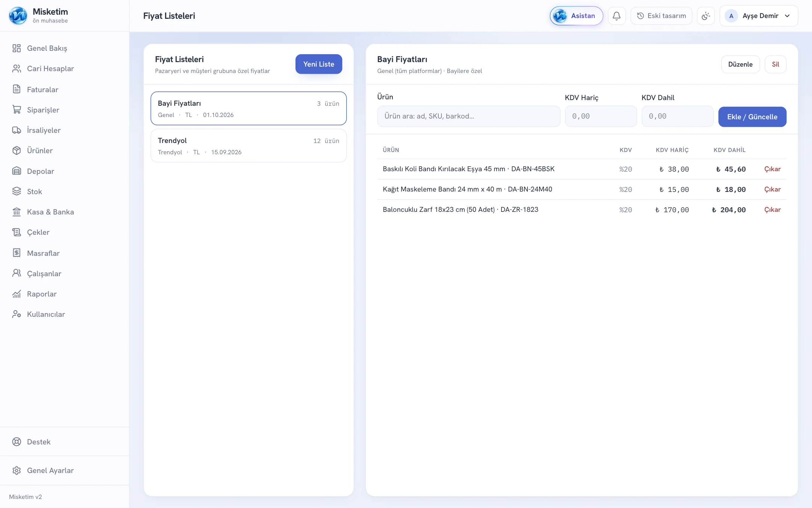Select the Bayi Fiyatları list card

pos(248,108)
